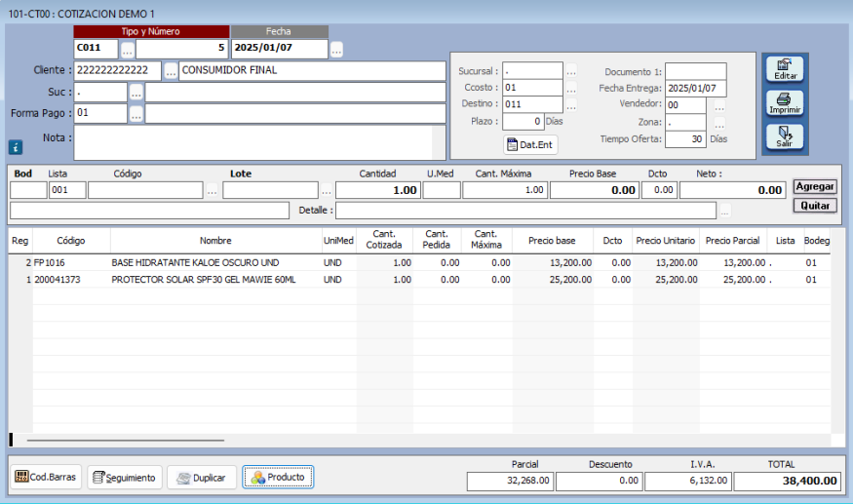Open the Detalle ellipsis button
Image resolution: width=853 pixels, height=504 pixels.
tap(724, 211)
